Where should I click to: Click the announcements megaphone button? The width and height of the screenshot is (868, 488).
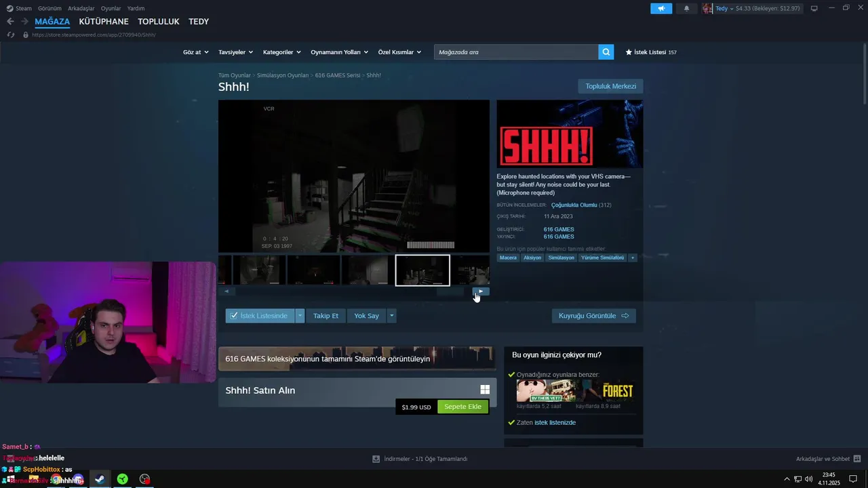coord(661,8)
